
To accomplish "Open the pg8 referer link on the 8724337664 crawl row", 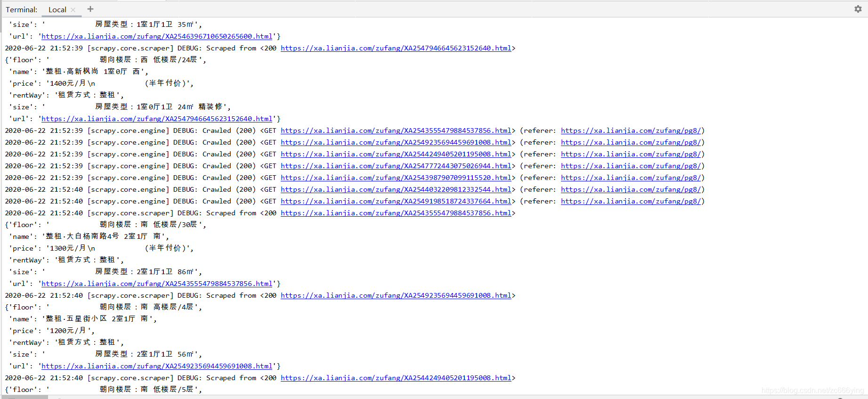I will (631, 201).
